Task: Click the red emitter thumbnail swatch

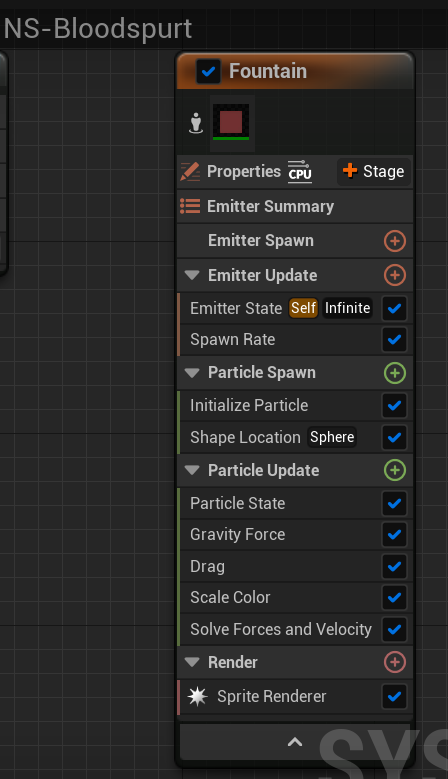Action: point(231,122)
